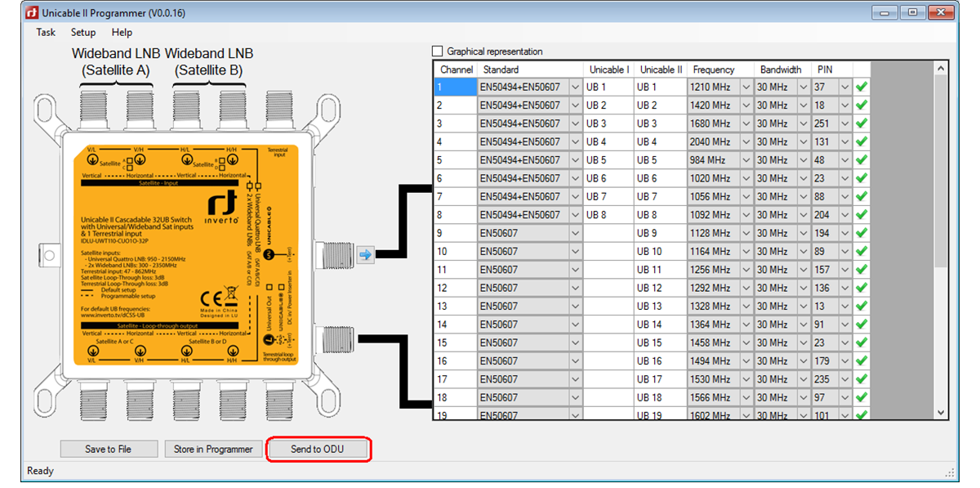Click the blue arrow icon beside the switch output
This screenshot has height=488, width=980.
coord(365,255)
